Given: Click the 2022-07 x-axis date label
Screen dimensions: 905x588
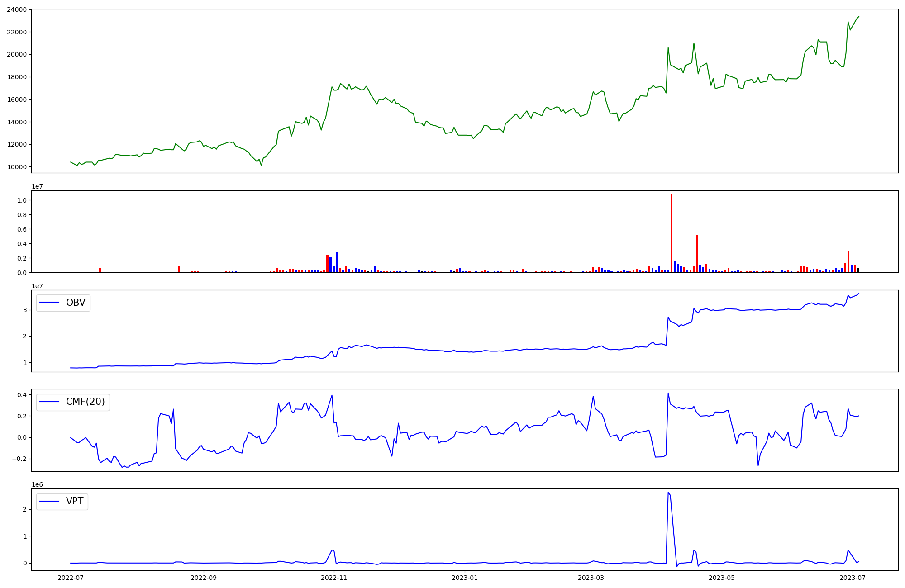Looking at the screenshot, I should [x=71, y=578].
